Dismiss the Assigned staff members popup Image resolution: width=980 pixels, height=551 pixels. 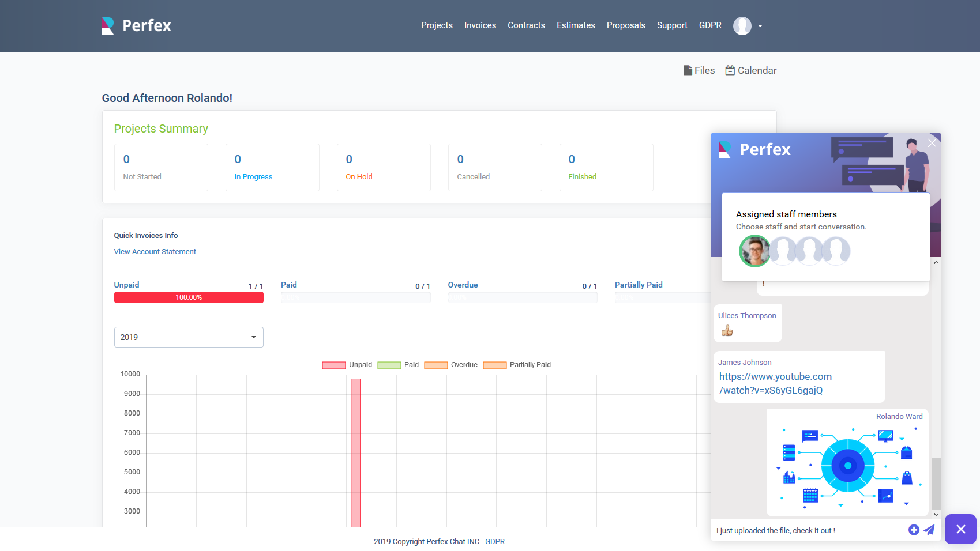[932, 143]
